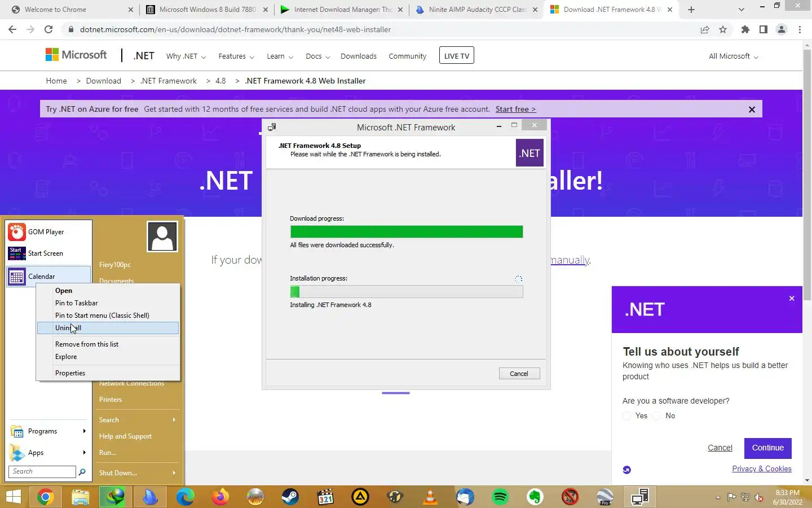Open the Action Center flag tray icon
Image resolution: width=812 pixels, height=508 pixels.
click(731, 497)
